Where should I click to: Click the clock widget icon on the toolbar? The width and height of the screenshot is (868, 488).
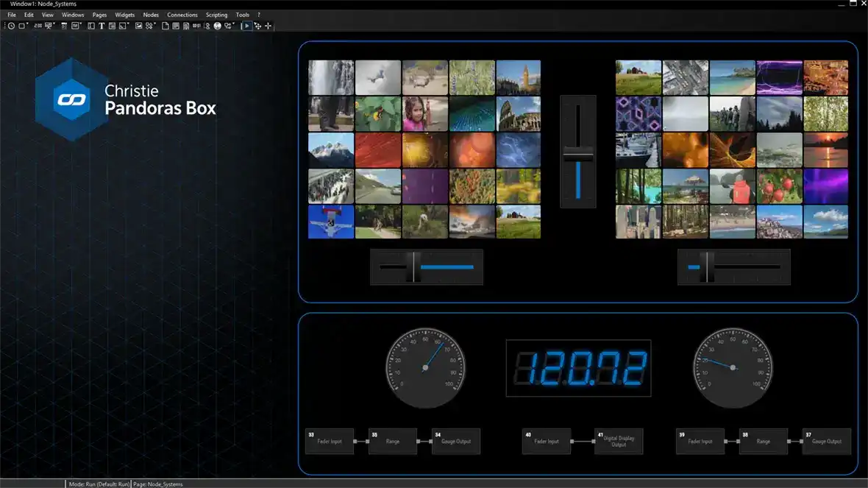tap(10, 25)
